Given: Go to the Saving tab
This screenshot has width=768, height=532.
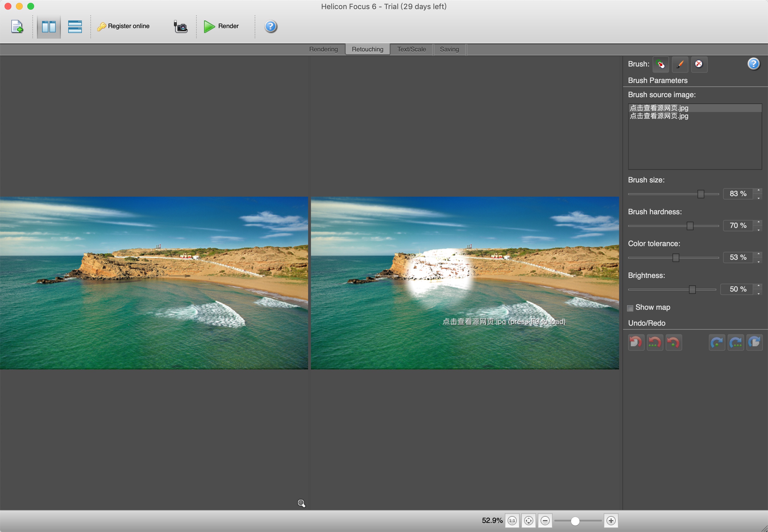Looking at the screenshot, I should tap(449, 49).
